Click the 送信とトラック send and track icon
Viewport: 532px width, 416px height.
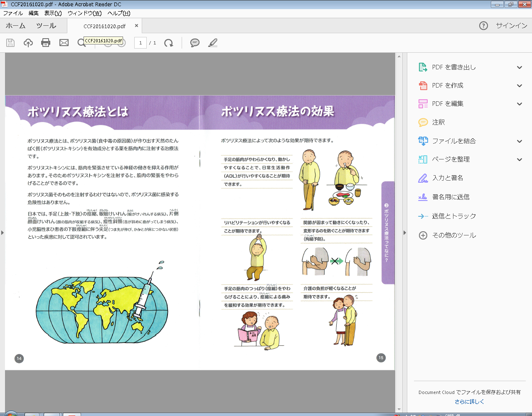tap(423, 216)
